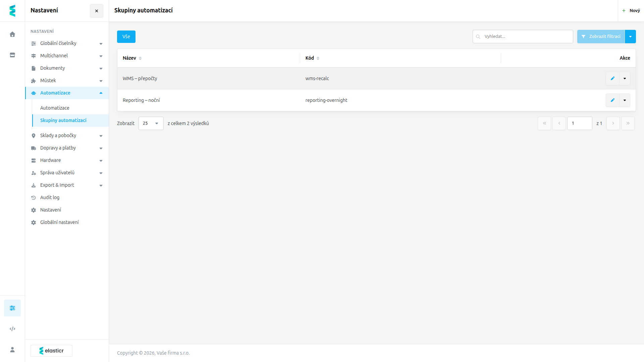Open the home icon in left rail

tap(12, 34)
